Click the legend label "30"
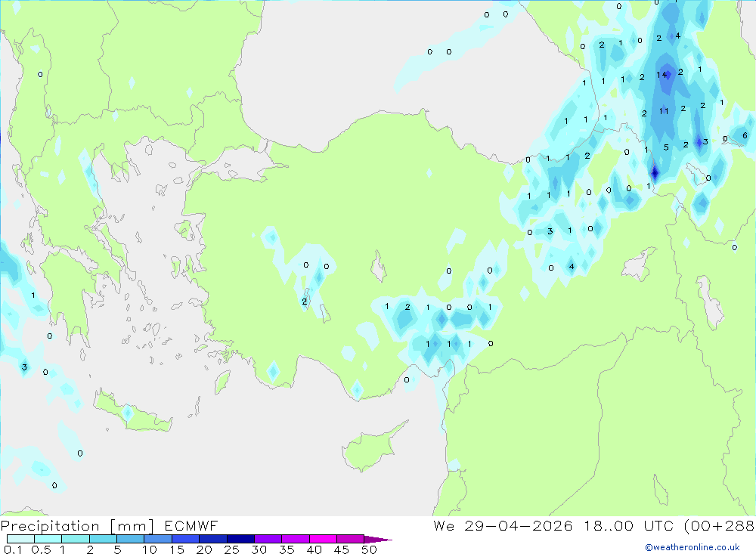The image size is (756, 554). coord(259,549)
